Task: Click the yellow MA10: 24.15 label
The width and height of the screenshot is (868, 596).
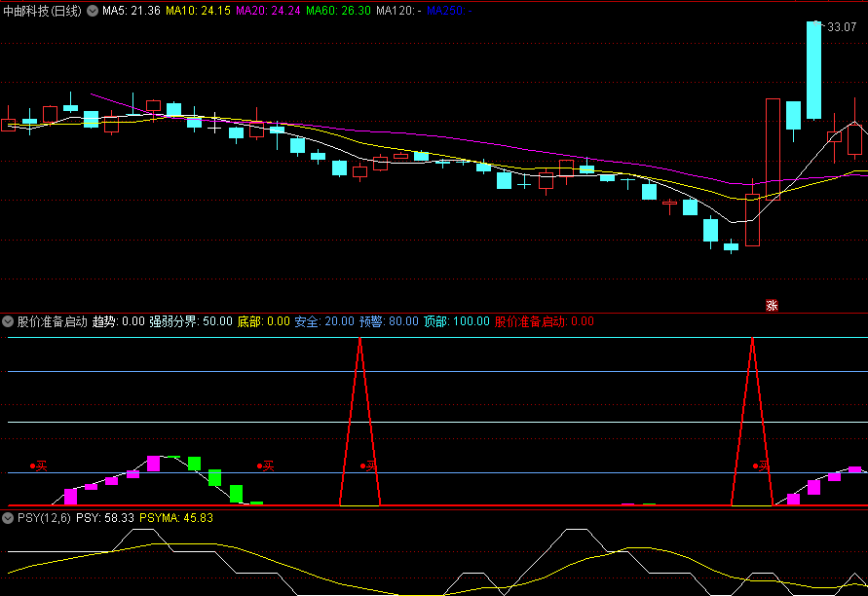Action: [x=198, y=11]
